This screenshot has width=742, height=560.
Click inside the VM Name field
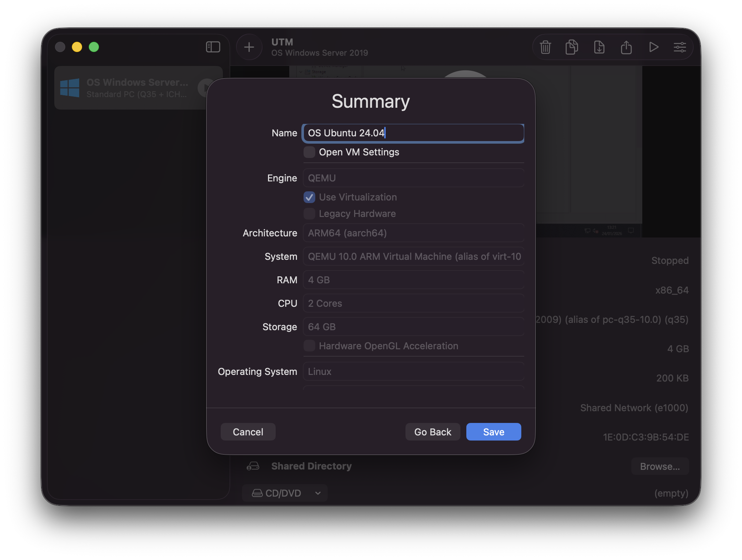[413, 133]
